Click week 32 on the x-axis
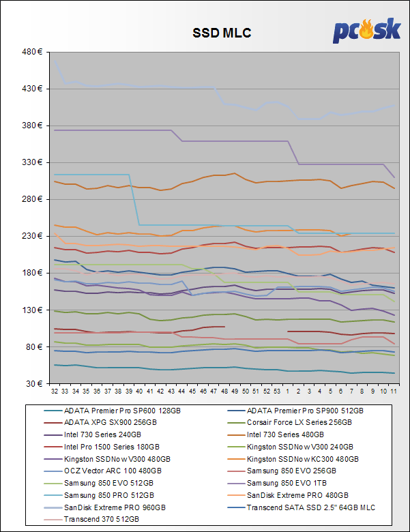Viewport: 410px width, 532px height. tap(55, 391)
